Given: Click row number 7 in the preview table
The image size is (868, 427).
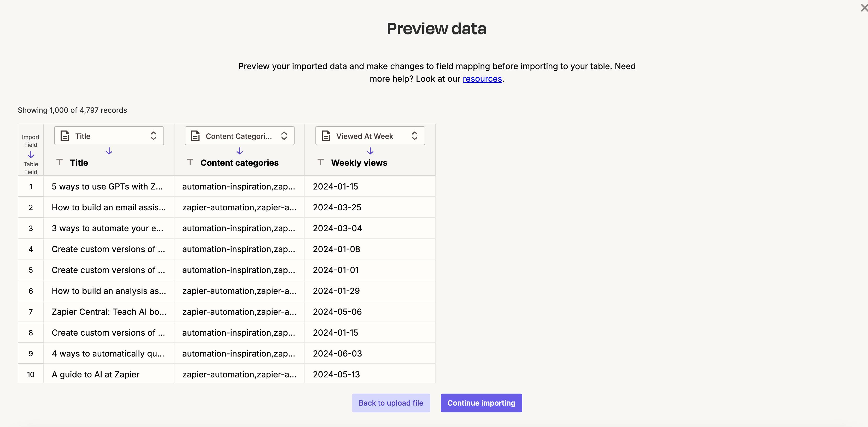Looking at the screenshot, I should pos(31,312).
